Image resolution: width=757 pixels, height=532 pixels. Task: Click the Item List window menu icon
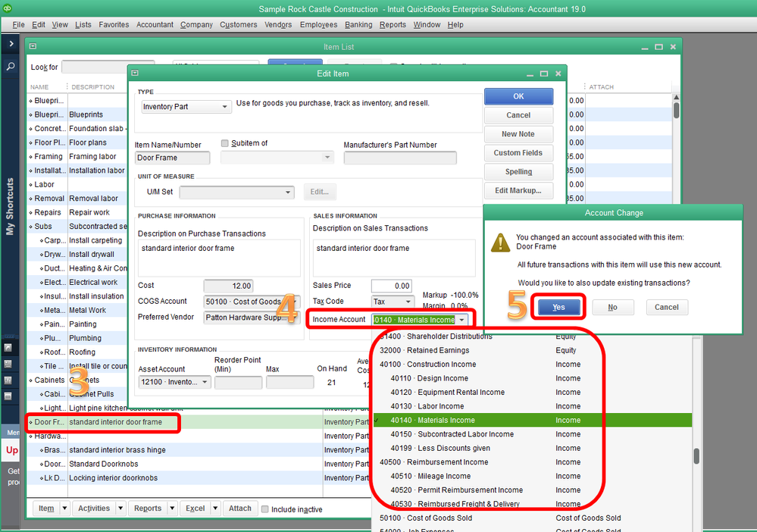[33, 46]
